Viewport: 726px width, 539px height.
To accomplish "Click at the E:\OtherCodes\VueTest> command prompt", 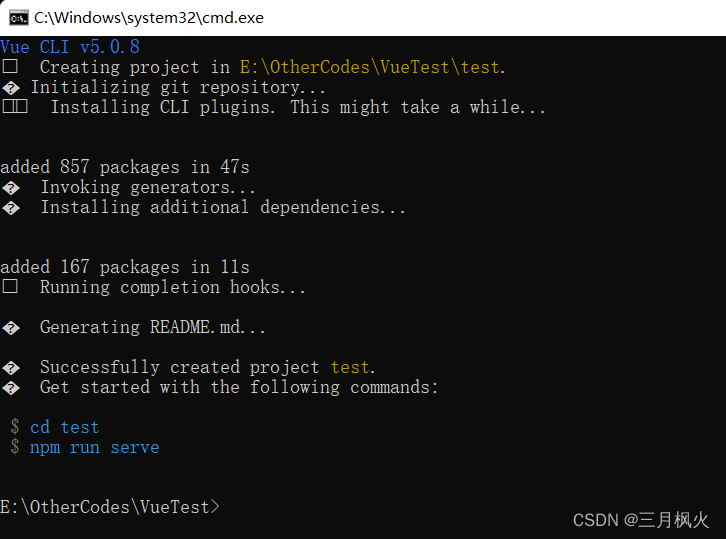I will (x=110, y=508).
